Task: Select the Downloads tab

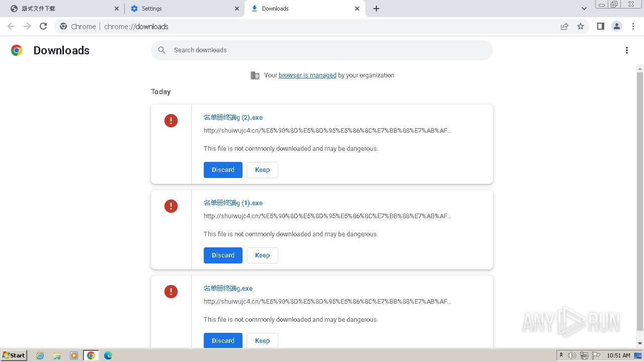Action: pyautogui.click(x=304, y=9)
